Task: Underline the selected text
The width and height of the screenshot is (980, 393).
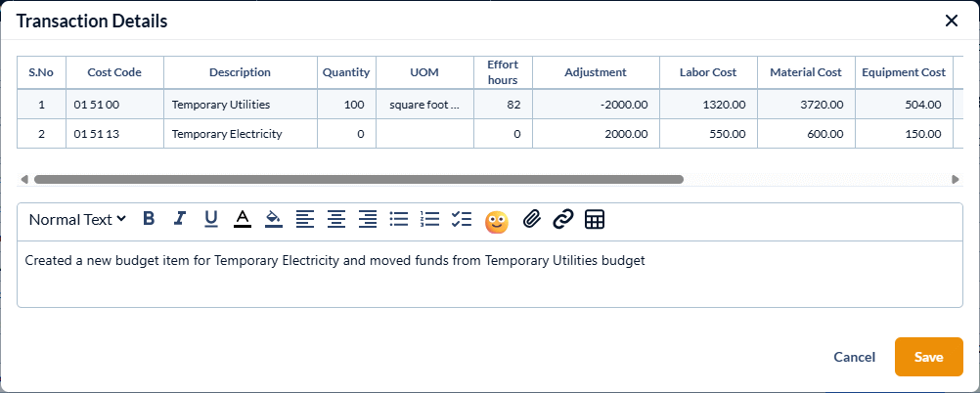Action: 211,219
